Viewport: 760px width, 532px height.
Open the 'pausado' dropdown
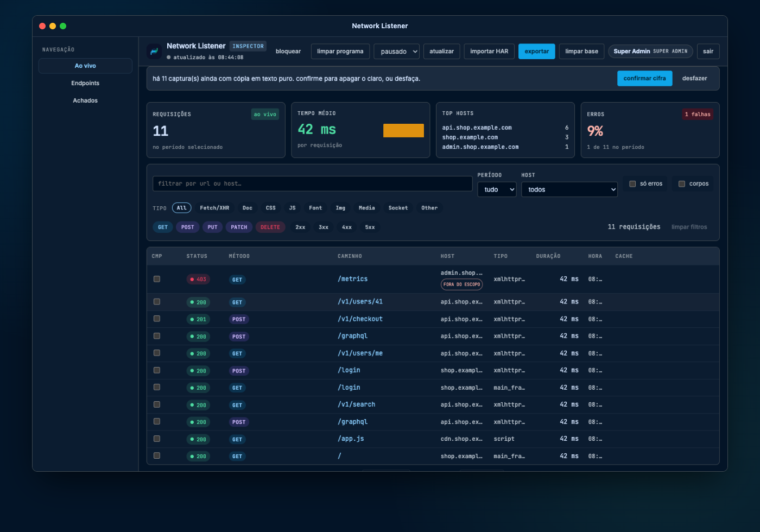[x=397, y=52]
